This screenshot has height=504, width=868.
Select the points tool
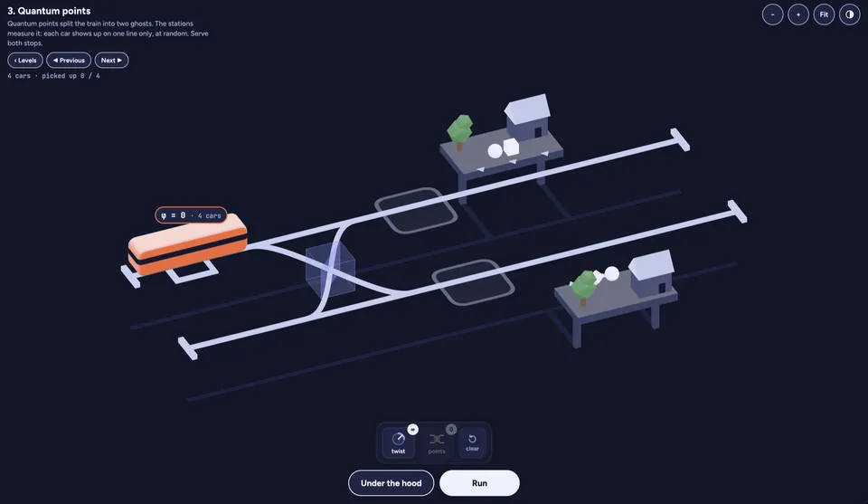click(436, 442)
